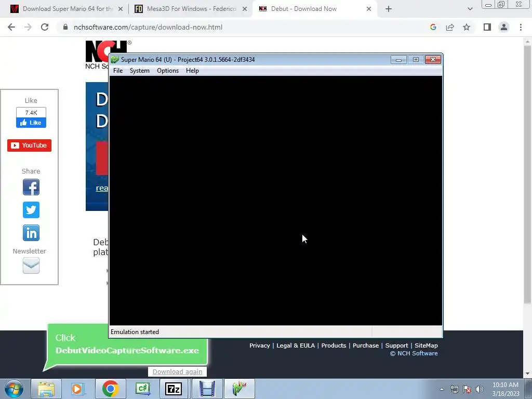Click the 7-Zip taskbar icon
The height and width of the screenshot is (399, 532).
click(174, 389)
